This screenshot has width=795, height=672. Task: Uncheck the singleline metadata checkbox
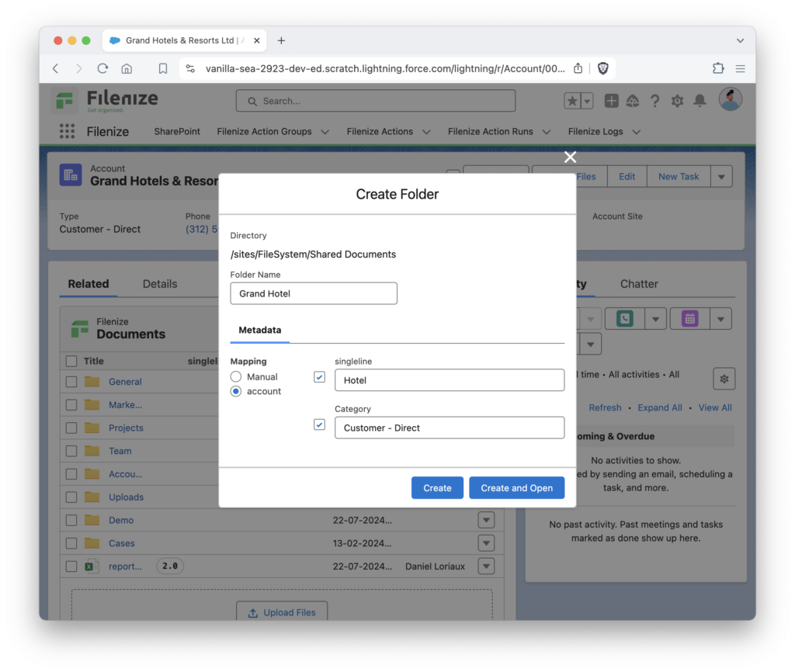click(x=319, y=377)
